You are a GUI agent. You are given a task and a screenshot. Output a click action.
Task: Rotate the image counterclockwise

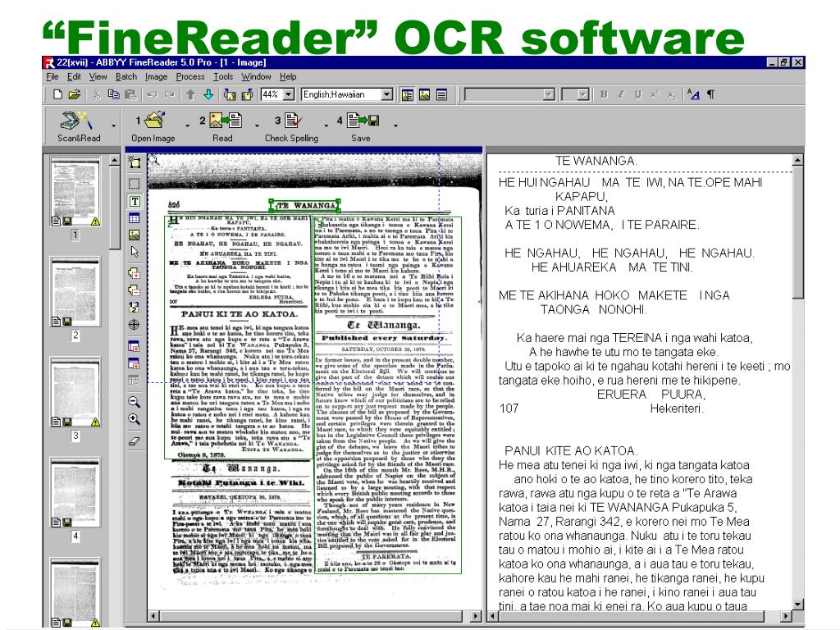[x=230, y=95]
